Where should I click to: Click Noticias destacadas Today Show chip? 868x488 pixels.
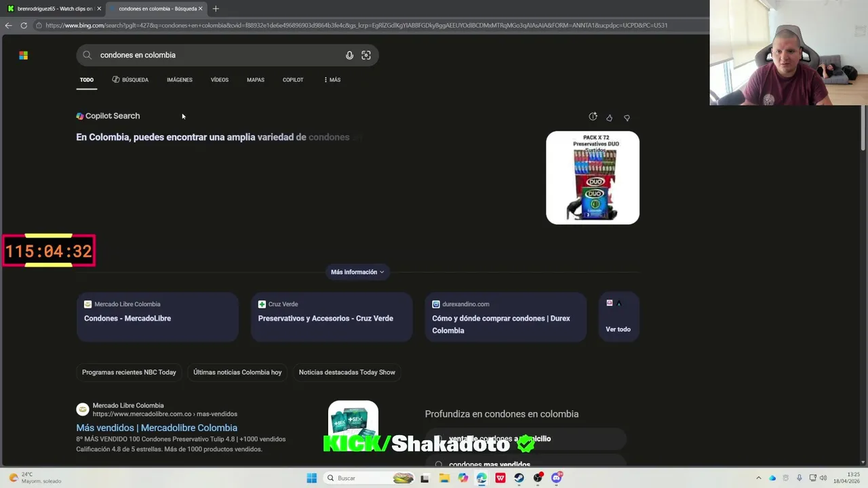click(347, 372)
